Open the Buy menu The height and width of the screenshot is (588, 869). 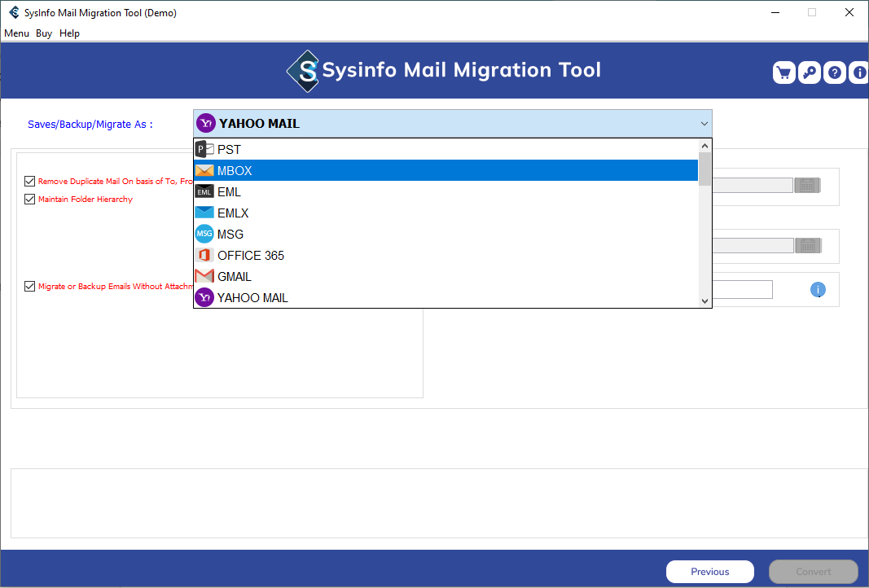(44, 33)
